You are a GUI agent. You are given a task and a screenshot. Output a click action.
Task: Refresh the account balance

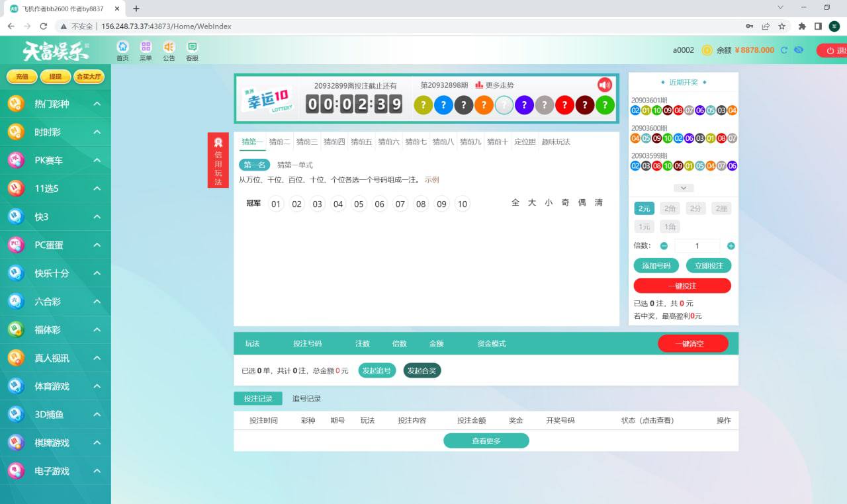pyautogui.click(x=784, y=50)
